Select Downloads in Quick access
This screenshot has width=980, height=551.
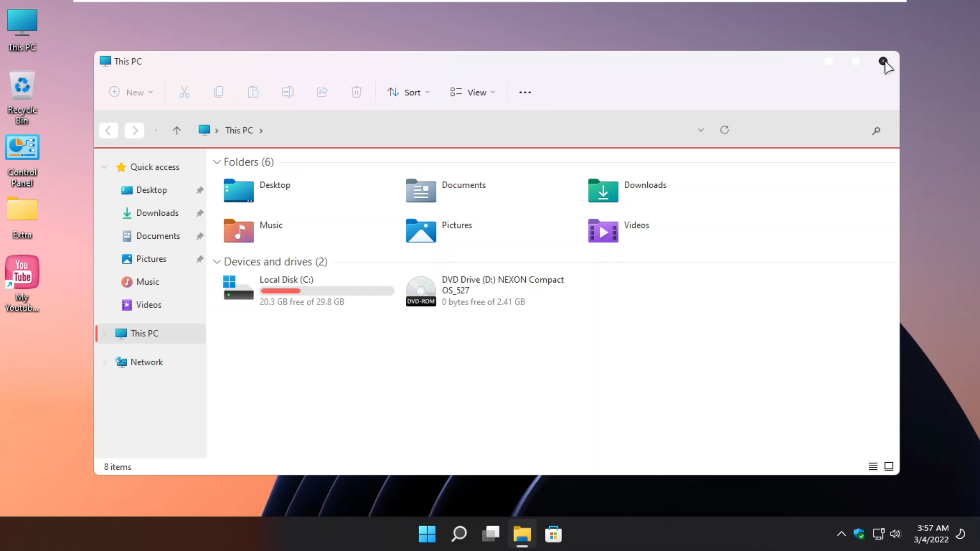157,213
